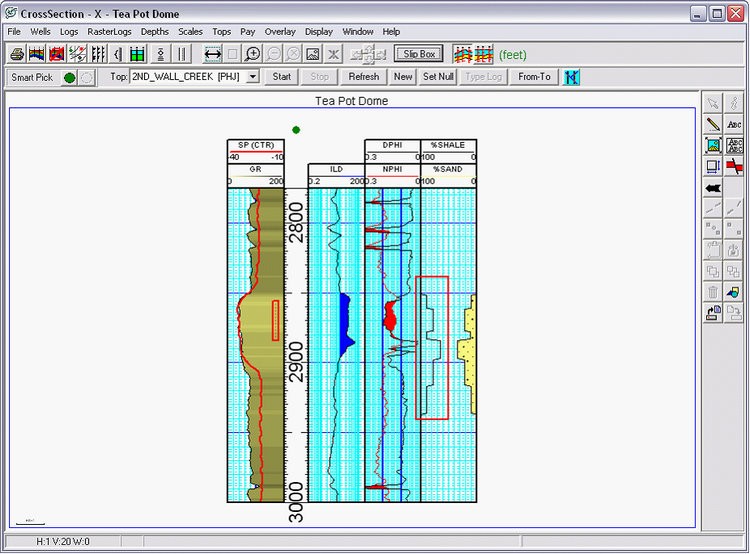Toggle the green Smart Pick circle

pos(70,77)
